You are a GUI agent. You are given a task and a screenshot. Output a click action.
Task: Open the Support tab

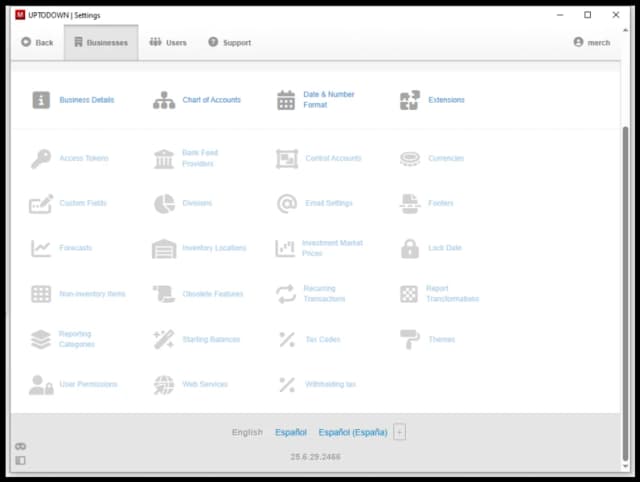tap(230, 42)
